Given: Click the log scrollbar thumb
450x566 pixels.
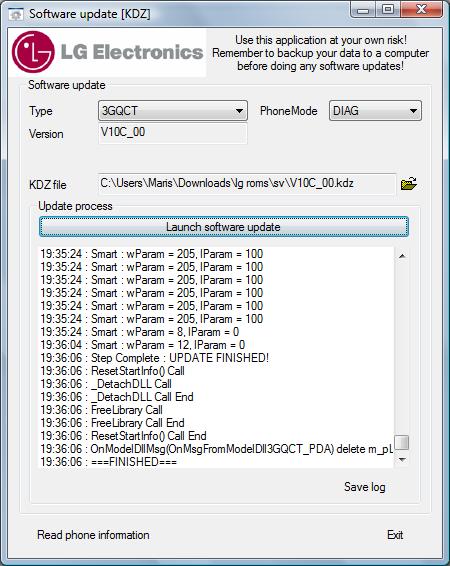Looking at the screenshot, I should [402, 442].
